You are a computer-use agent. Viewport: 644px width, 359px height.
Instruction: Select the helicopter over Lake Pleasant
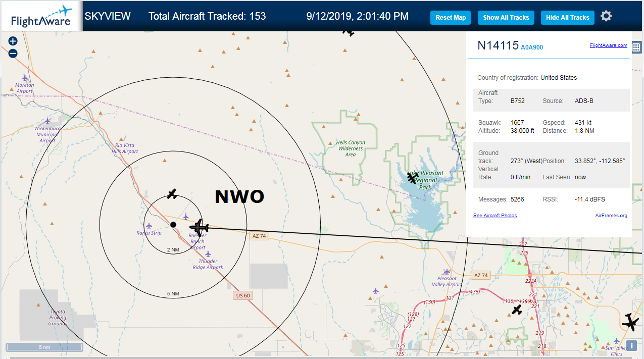pos(412,178)
